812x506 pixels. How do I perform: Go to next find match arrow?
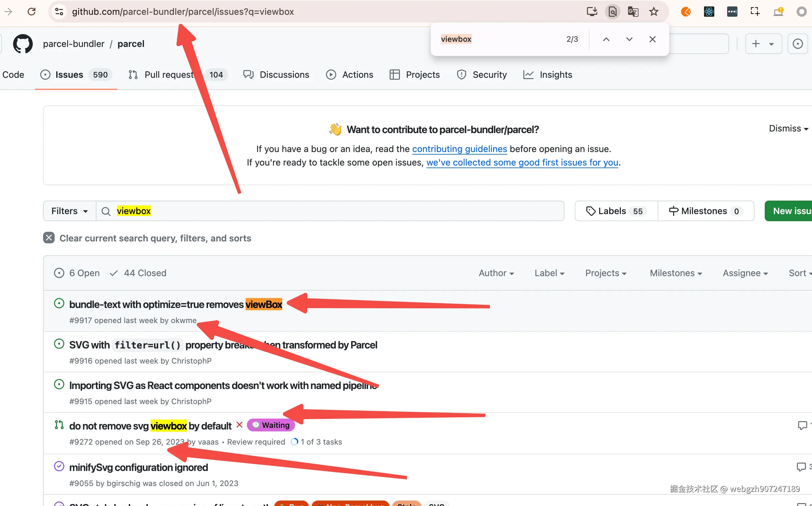[x=629, y=39]
